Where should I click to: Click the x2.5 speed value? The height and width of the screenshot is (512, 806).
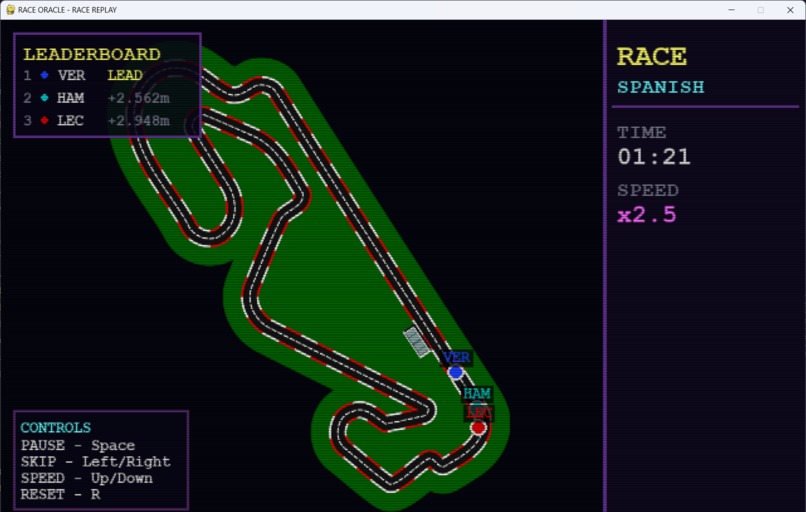647,214
